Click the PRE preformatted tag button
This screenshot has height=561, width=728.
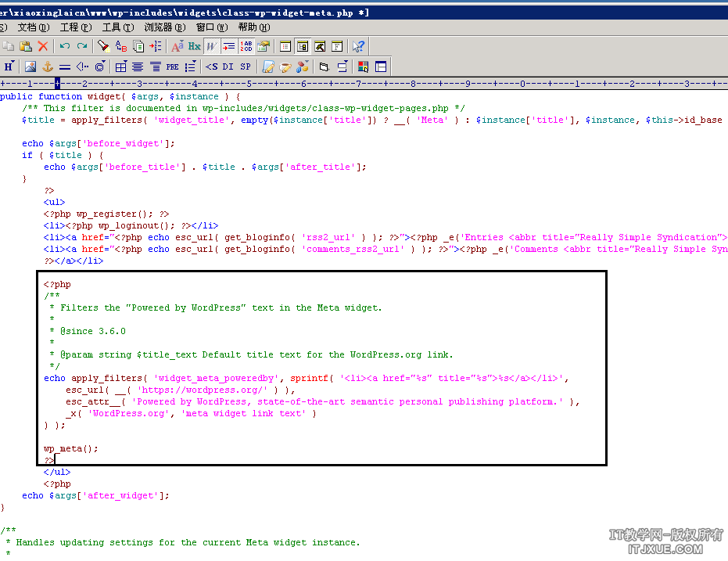click(x=172, y=67)
